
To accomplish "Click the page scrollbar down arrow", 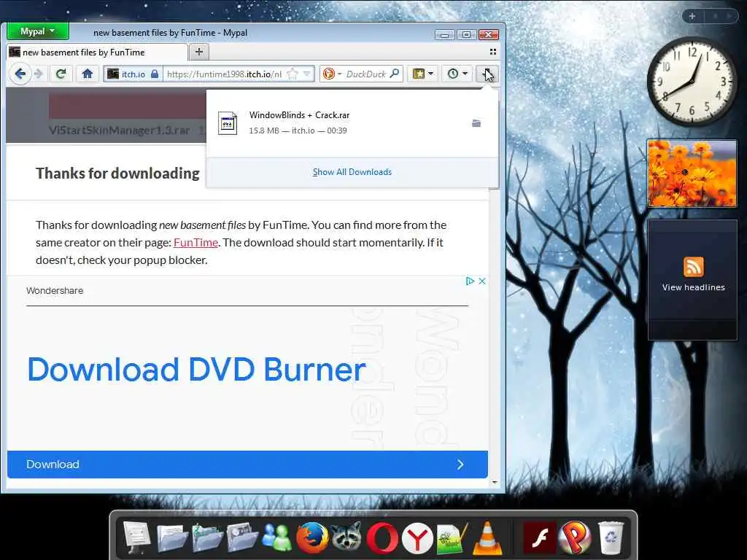I will (x=495, y=483).
